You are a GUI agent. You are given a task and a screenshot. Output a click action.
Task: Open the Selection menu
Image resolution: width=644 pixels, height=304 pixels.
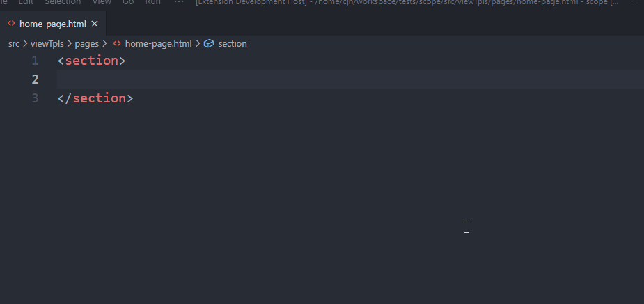pyautogui.click(x=63, y=2)
